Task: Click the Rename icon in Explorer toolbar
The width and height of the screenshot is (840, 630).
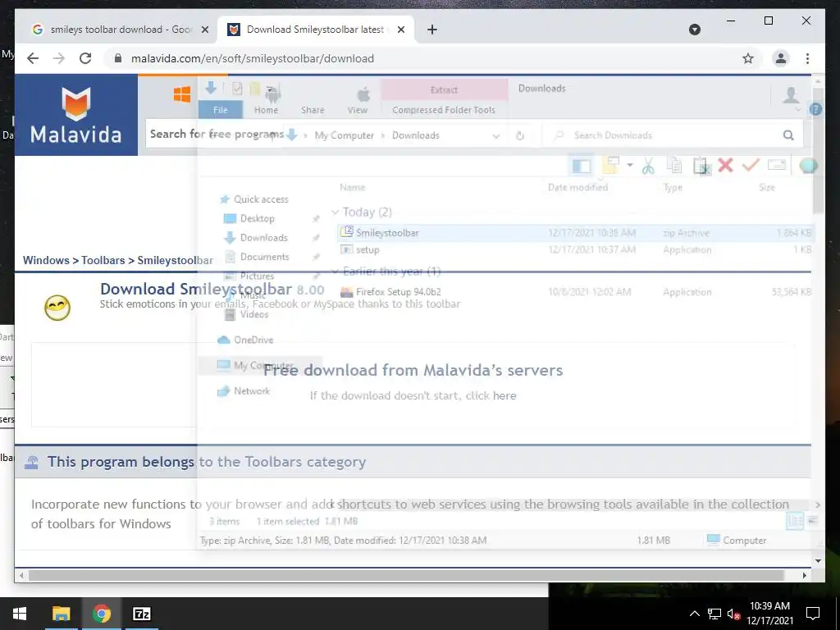Action: [x=776, y=164]
